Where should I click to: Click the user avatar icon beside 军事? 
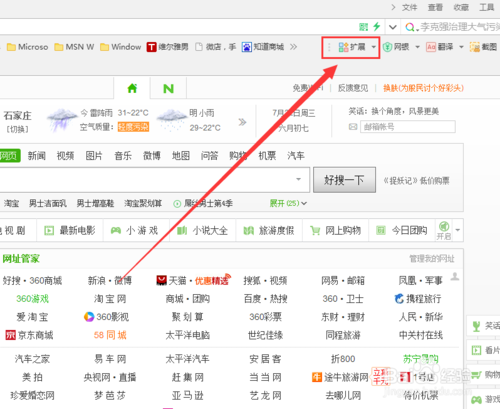455,276
